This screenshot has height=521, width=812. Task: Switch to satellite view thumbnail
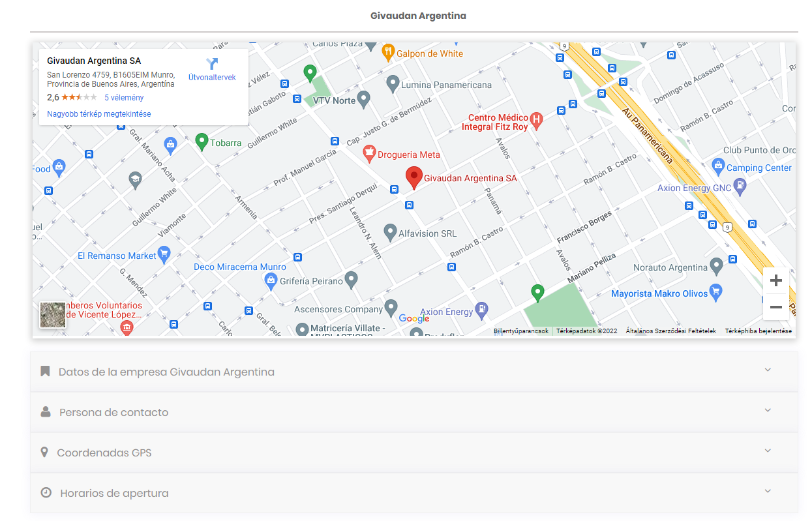(53, 315)
